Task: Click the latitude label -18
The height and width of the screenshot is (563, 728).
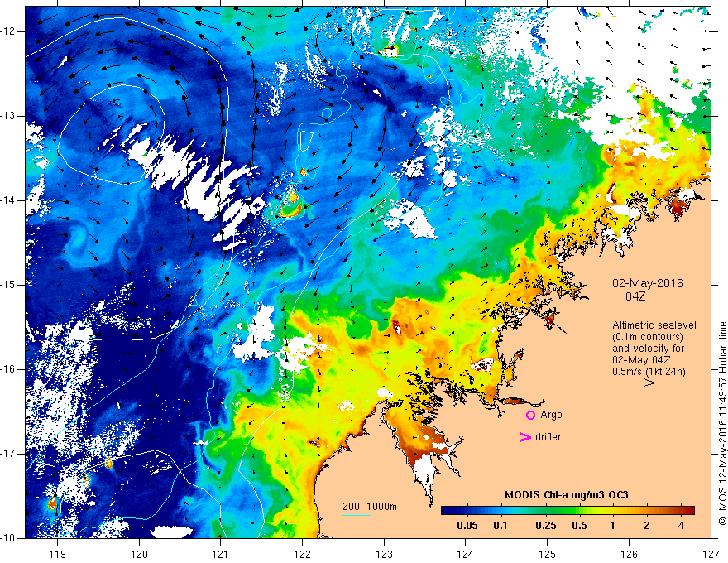Action: [x=8, y=538]
